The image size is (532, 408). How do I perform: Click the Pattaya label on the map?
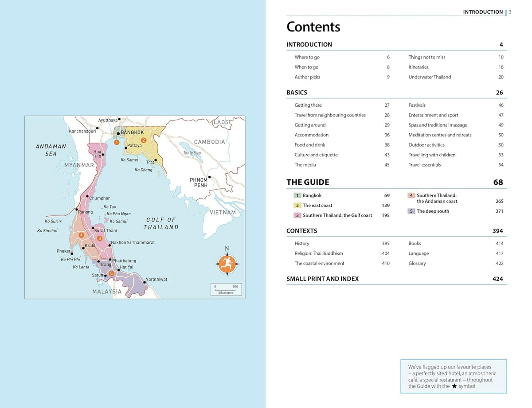tap(134, 146)
